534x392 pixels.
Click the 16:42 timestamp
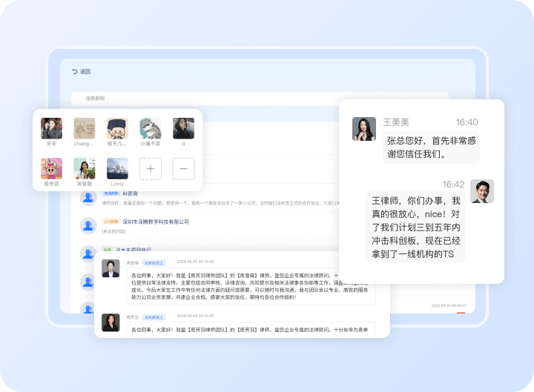tap(453, 185)
